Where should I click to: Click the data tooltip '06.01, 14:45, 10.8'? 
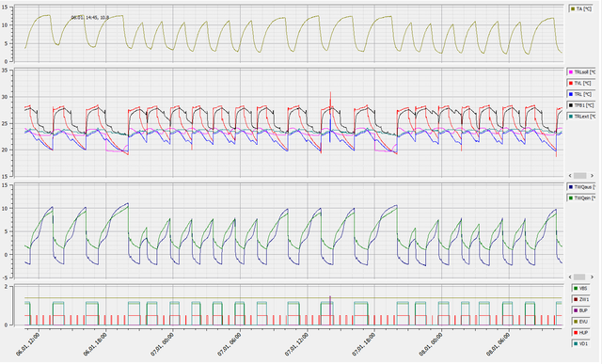[x=90, y=17]
